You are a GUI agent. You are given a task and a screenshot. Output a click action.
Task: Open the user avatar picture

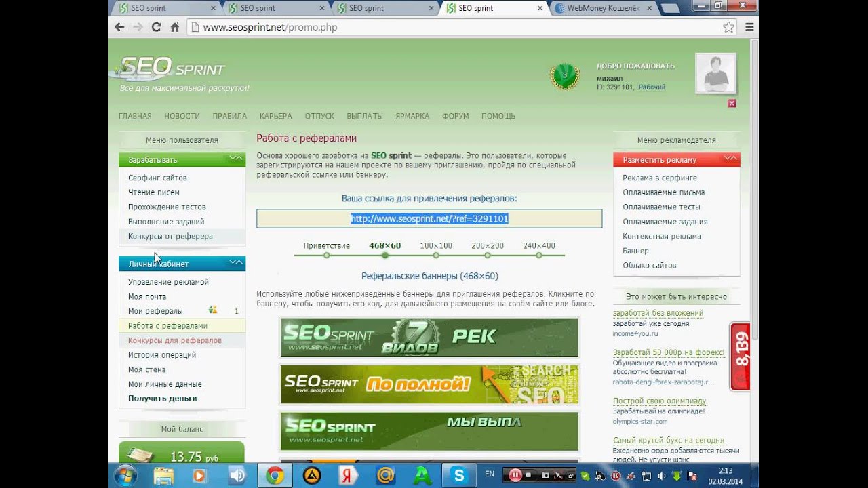[x=715, y=73]
